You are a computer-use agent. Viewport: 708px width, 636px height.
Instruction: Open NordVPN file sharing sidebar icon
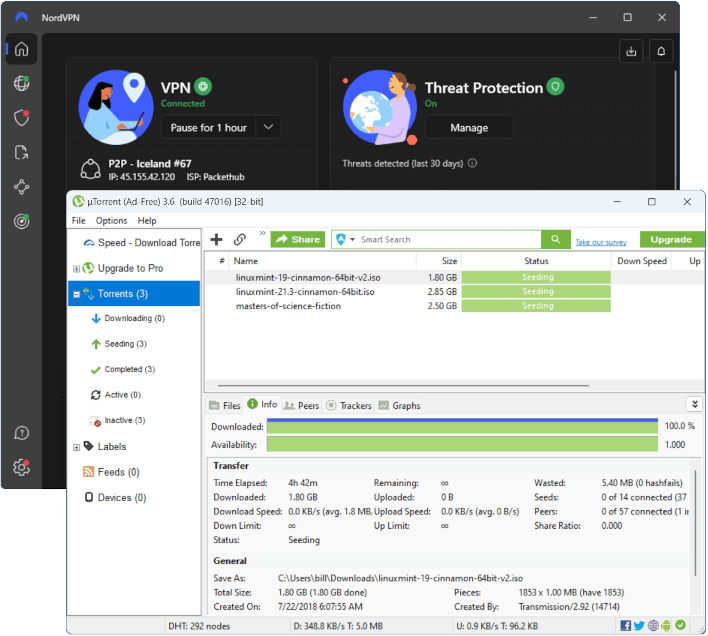point(21,153)
